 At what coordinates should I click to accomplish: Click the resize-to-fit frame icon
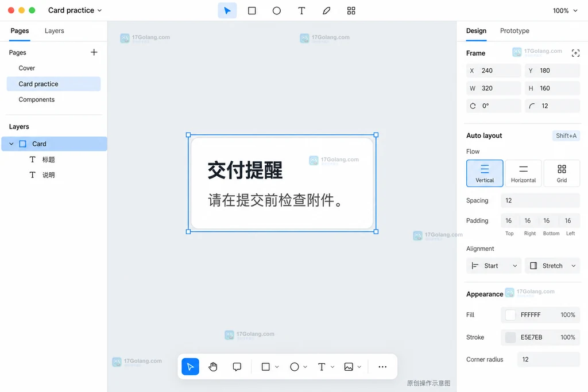coord(575,53)
